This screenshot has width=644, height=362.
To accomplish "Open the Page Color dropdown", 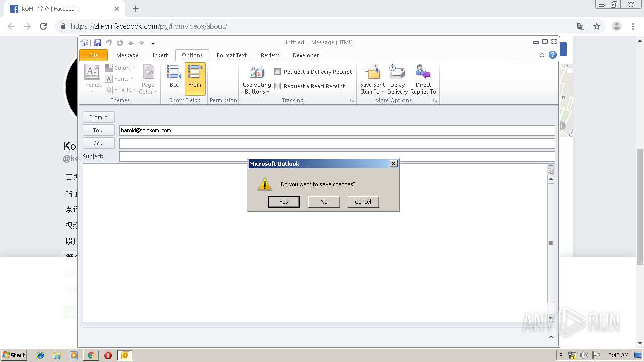I will (x=148, y=79).
